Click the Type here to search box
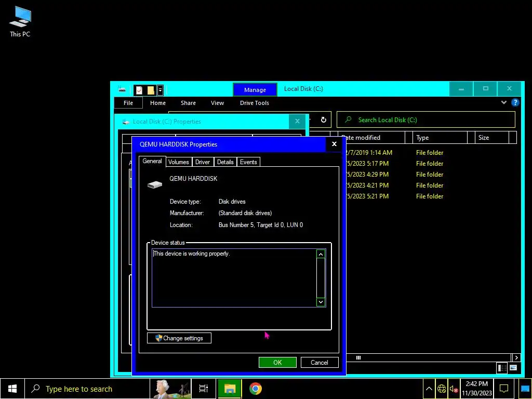The image size is (532, 399). [87, 389]
